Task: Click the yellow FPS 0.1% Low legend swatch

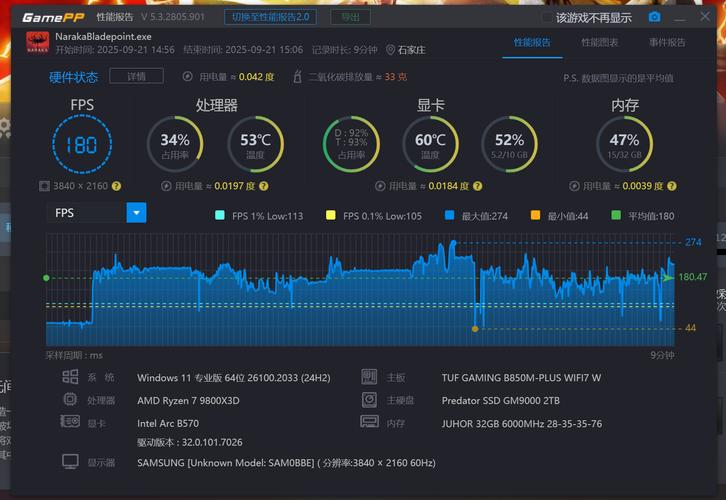Action: point(331,215)
